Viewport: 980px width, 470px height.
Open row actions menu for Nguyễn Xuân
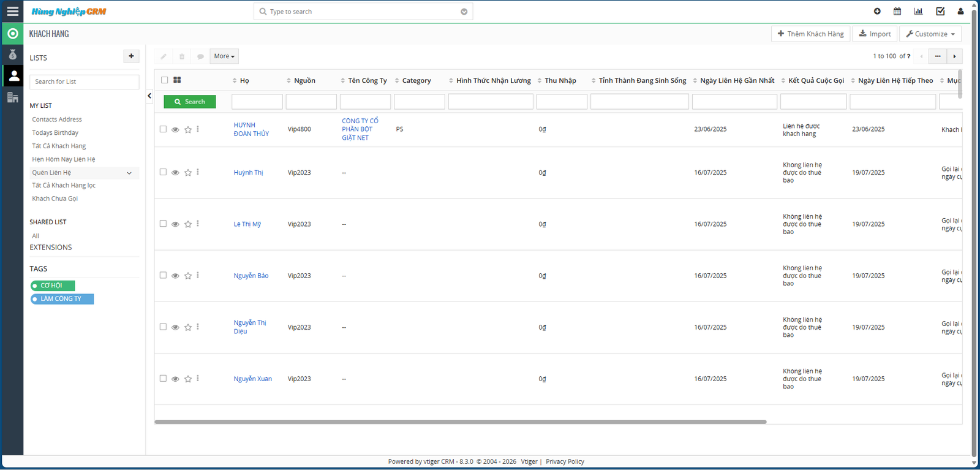(198, 378)
